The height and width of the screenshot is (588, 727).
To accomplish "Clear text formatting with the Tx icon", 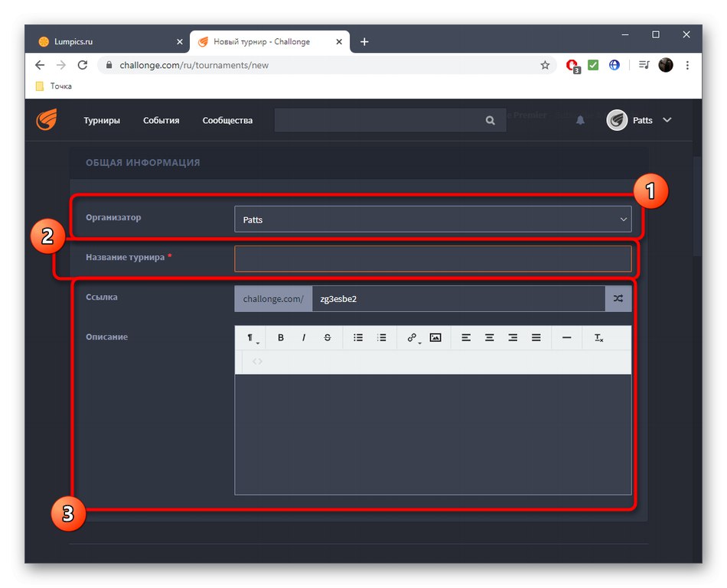I will pyautogui.click(x=598, y=337).
